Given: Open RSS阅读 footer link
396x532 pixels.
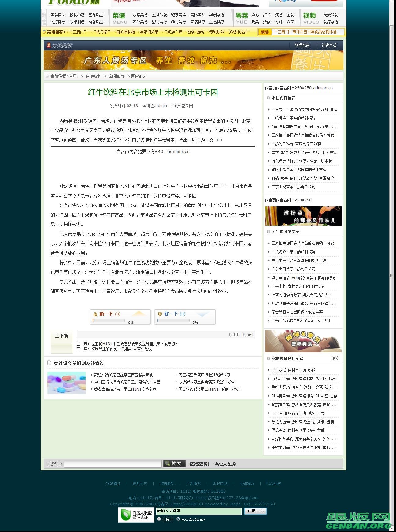Looking at the screenshot, I should coord(273,483).
